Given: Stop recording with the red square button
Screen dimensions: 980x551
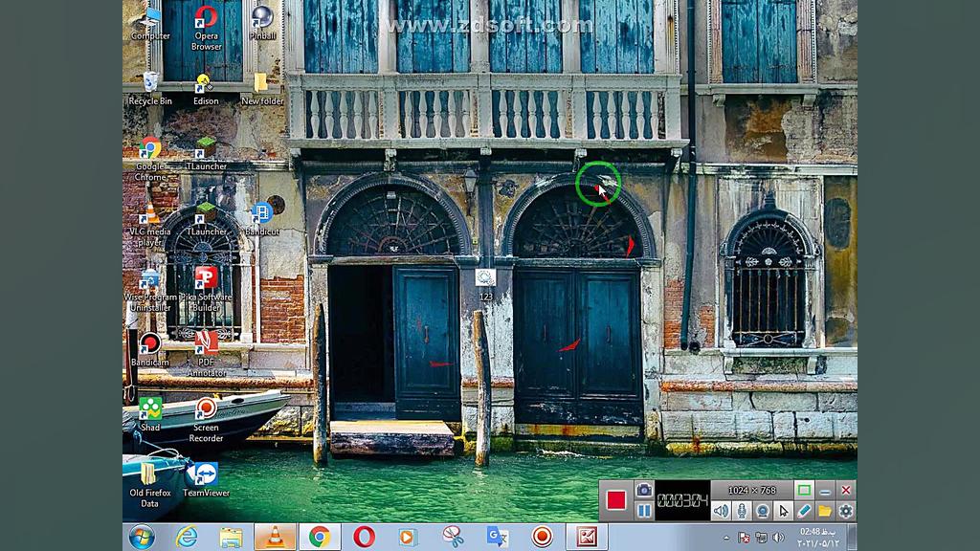Looking at the screenshot, I should 615,499.
